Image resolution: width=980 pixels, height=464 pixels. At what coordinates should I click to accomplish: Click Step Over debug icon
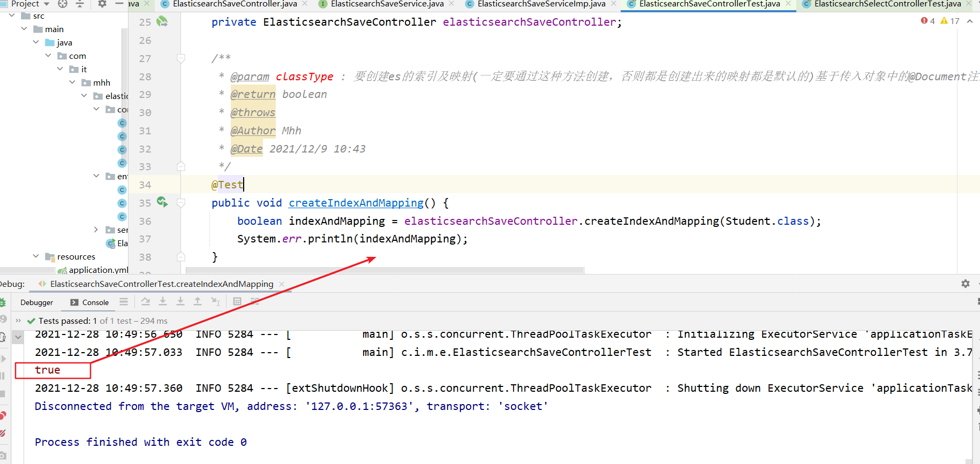pos(146,302)
